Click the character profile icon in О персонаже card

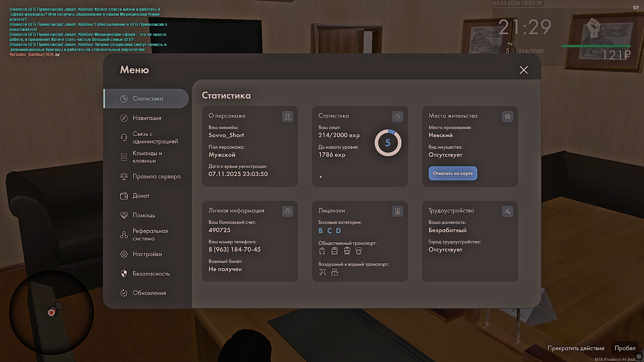287,116
